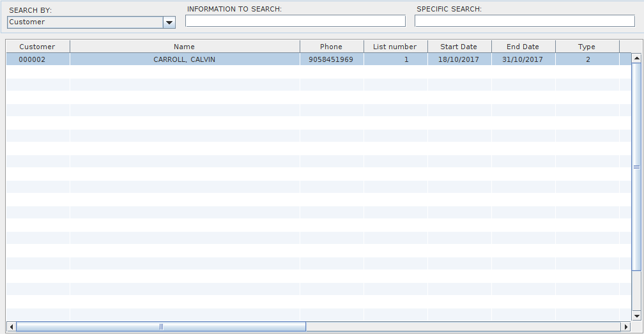The width and height of the screenshot is (644, 334).
Task: Click the Type column header
Action: (586, 47)
